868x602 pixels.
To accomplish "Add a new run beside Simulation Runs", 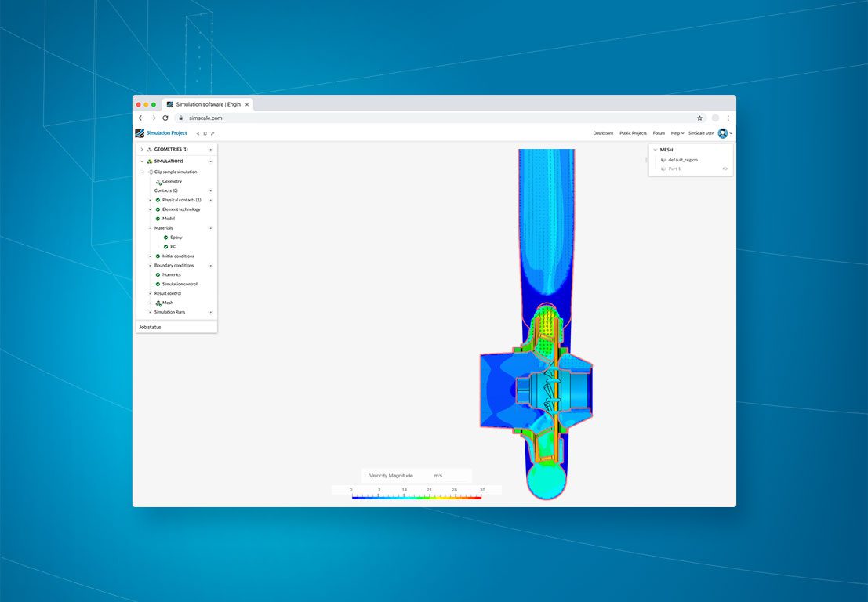I will (210, 312).
